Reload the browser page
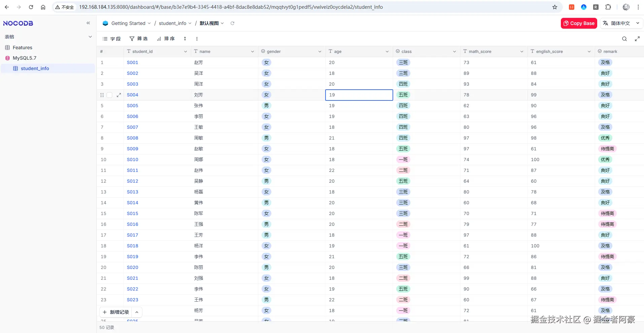Viewport: 644px width, 333px height. 31,7
